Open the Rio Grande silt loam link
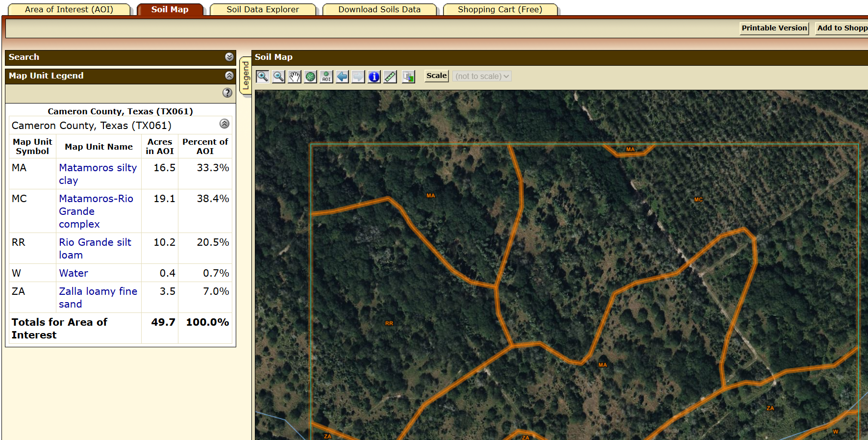The height and width of the screenshot is (440, 868). point(95,249)
